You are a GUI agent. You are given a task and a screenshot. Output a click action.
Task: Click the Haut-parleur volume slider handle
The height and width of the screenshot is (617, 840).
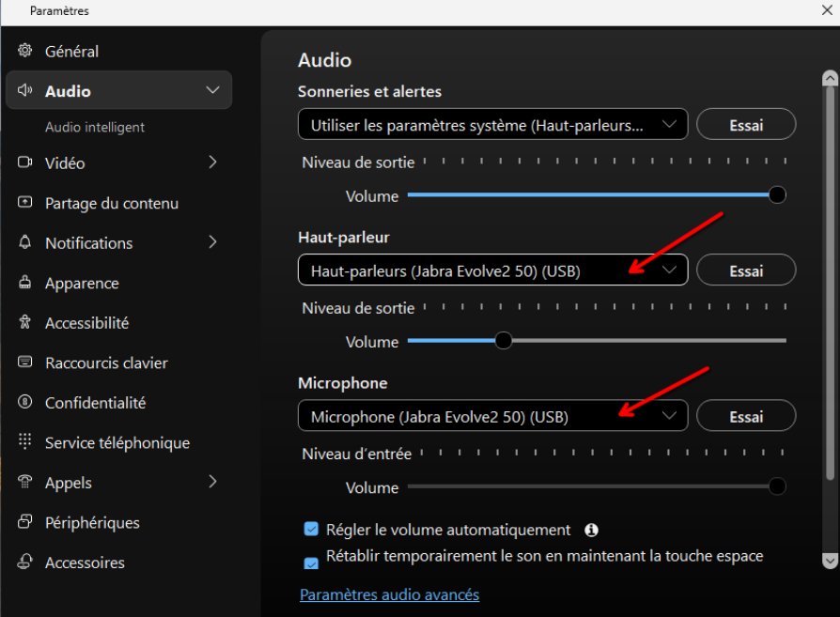(x=503, y=341)
